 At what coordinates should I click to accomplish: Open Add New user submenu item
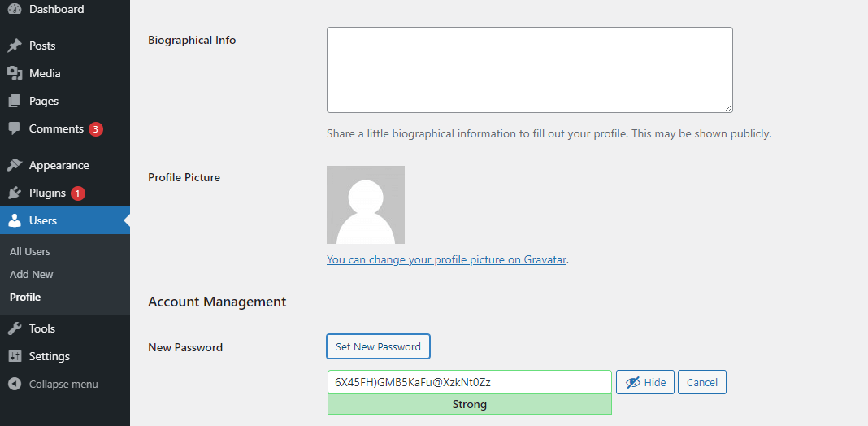[x=32, y=274]
